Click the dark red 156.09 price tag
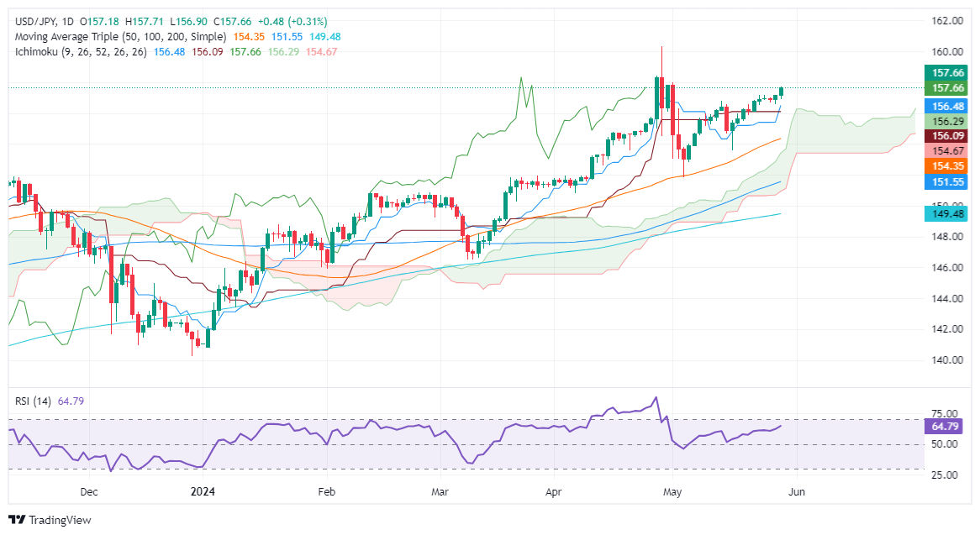 tap(947, 136)
